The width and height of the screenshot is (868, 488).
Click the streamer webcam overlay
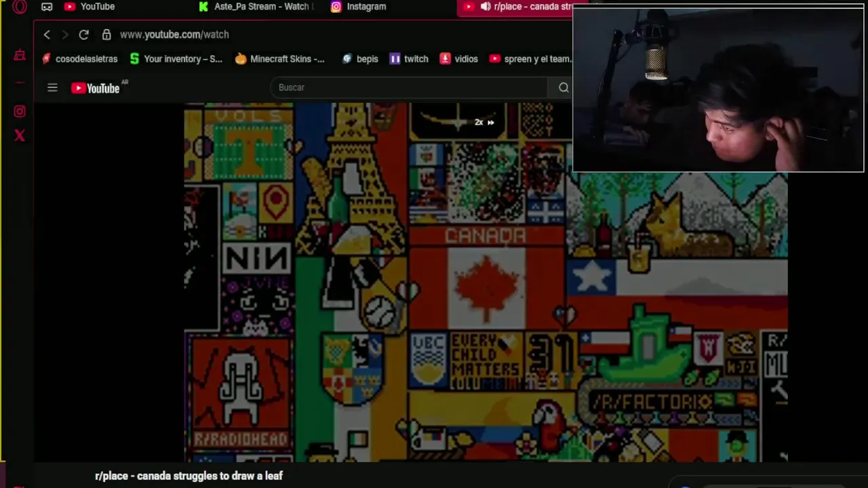point(718,89)
